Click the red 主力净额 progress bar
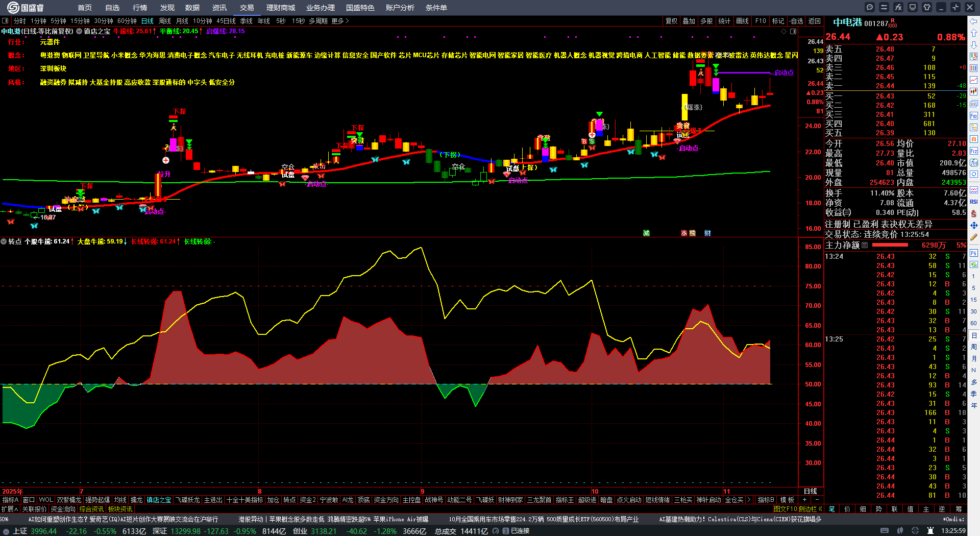 890,245
